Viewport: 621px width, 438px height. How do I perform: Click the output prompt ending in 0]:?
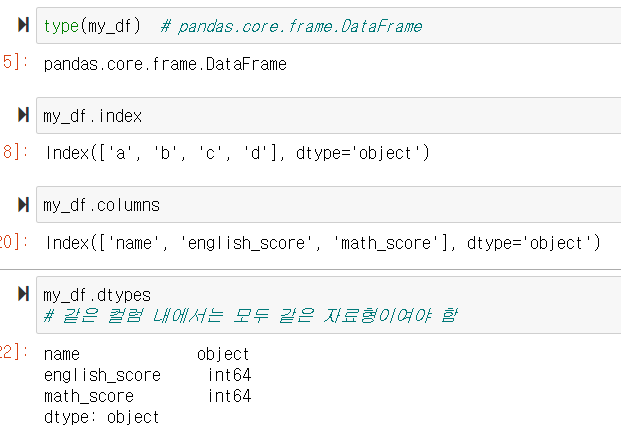[x=15, y=242]
